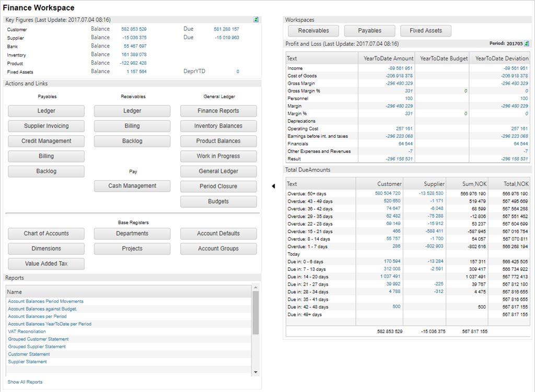Open the Receivables workspace
The width and height of the screenshot is (535, 392).
313,31
